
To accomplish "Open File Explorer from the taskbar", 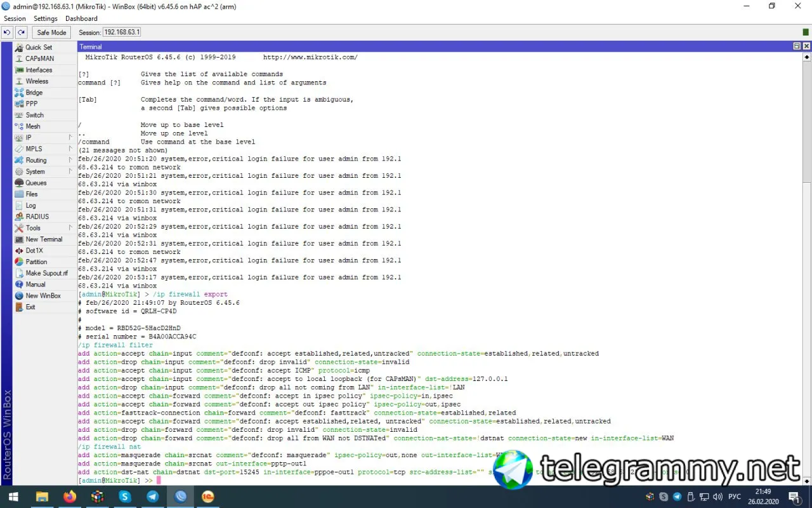I will [x=42, y=497].
